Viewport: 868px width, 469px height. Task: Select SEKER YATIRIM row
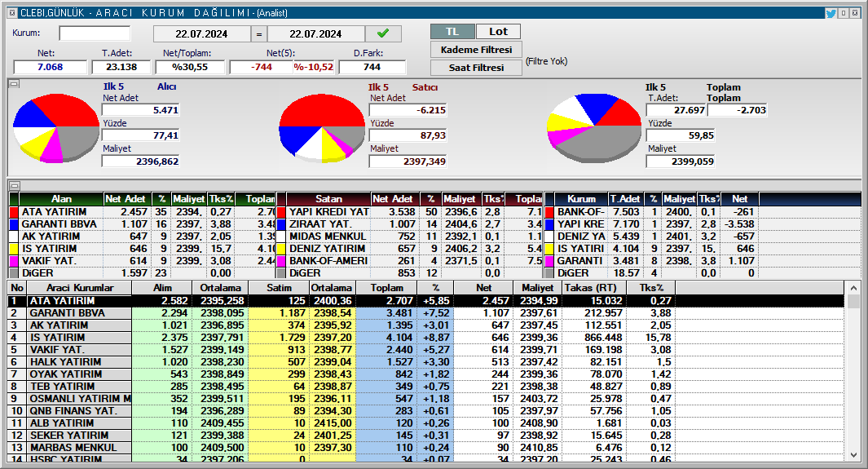point(426,435)
